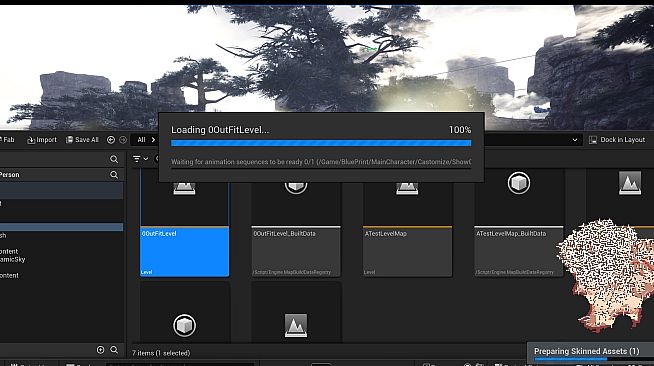The height and width of the screenshot is (366, 654).
Task: Click the Loading 0OutFitLevel progress bar
Action: pyautogui.click(x=321, y=143)
